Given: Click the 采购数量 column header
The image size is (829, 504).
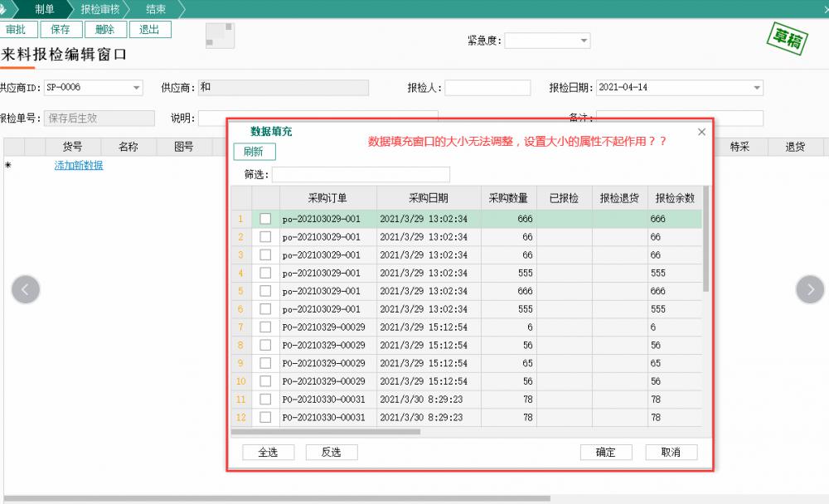Looking at the screenshot, I should click(509, 198).
